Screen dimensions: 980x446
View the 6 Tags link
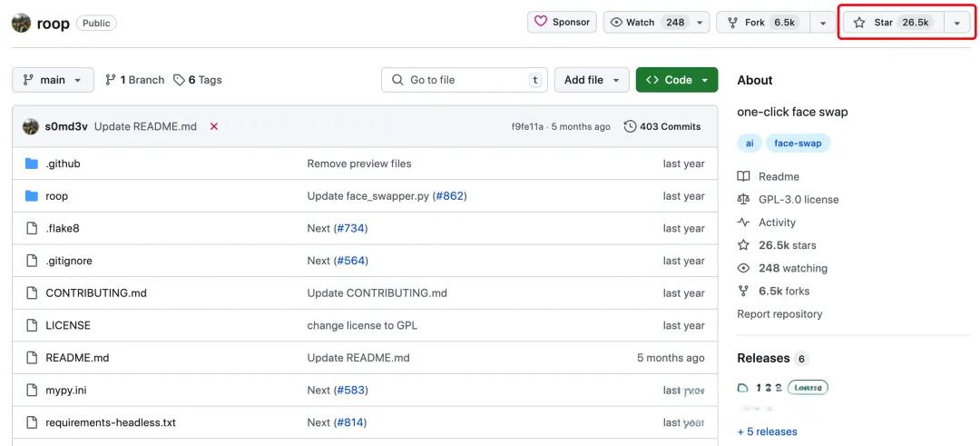[198, 80]
